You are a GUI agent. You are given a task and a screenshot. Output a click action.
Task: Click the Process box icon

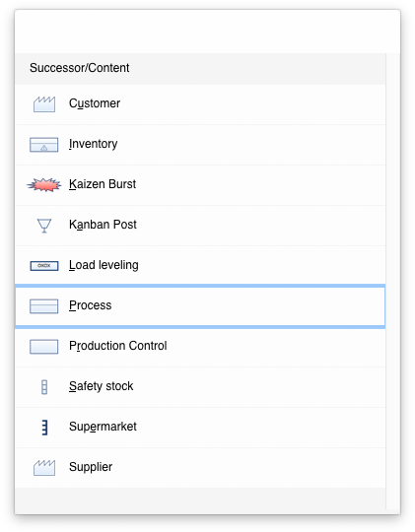coord(43,306)
